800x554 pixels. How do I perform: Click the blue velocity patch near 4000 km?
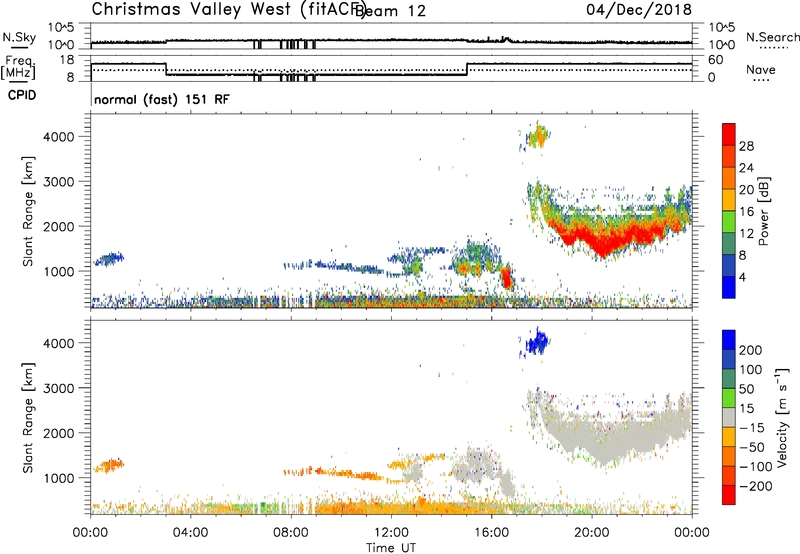(x=537, y=342)
